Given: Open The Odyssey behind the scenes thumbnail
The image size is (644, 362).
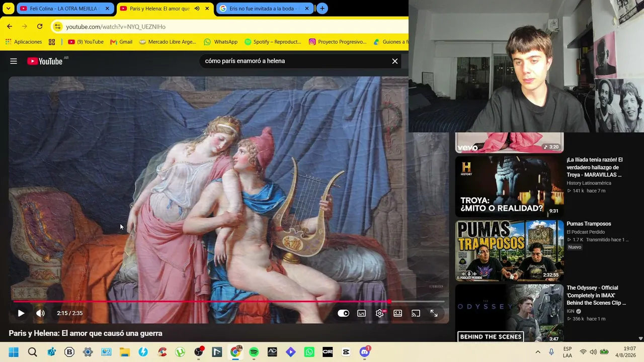Looking at the screenshot, I should pos(509,314).
